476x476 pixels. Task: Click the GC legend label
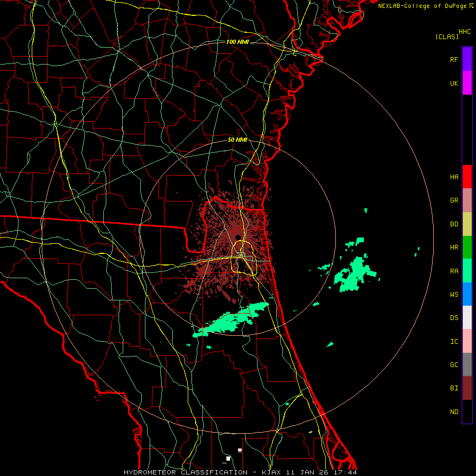pos(454,364)
